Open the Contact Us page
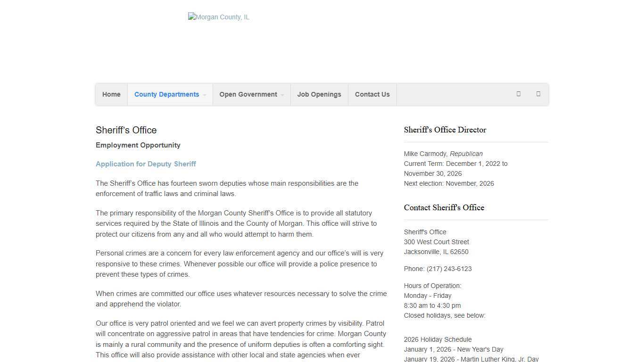 (x=372, y=94)
